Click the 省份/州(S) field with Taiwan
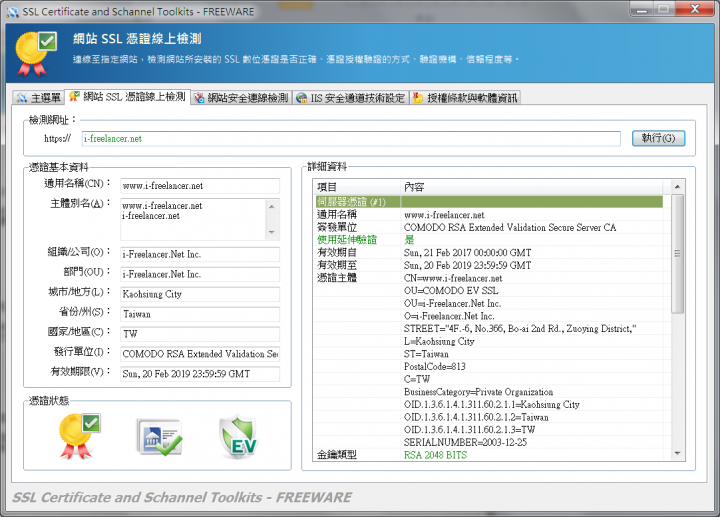This screenshot has width=720, height=517. click(x=200, y=314)
